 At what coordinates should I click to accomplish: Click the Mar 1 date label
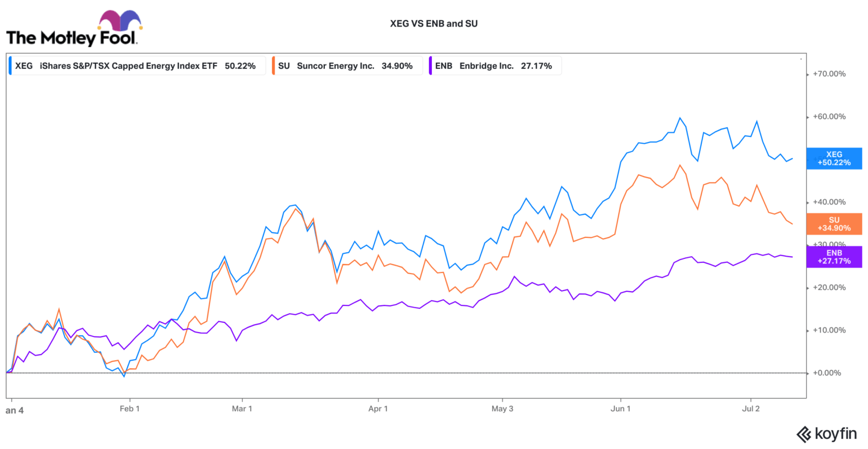[x=242, y=408]
